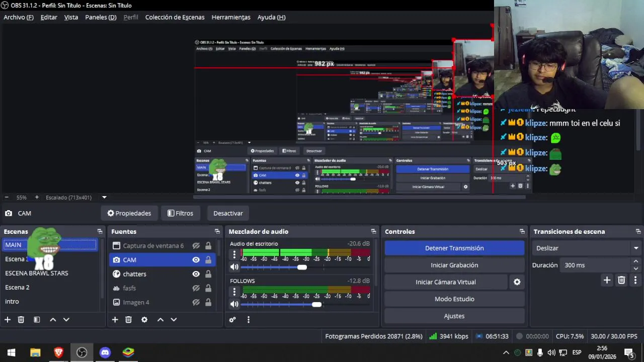
Task: Pop out the Controles dock panel
Action: click(522, 231)
